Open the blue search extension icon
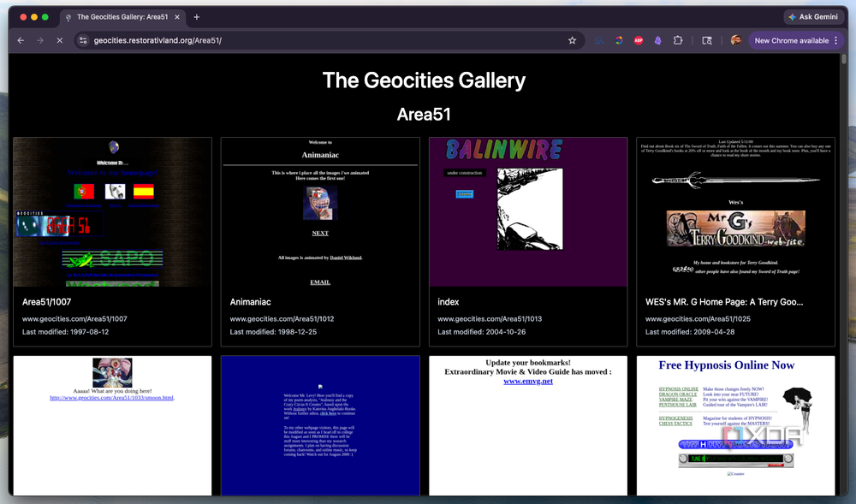This screenshot has height=504, width=856. [599, 40]
